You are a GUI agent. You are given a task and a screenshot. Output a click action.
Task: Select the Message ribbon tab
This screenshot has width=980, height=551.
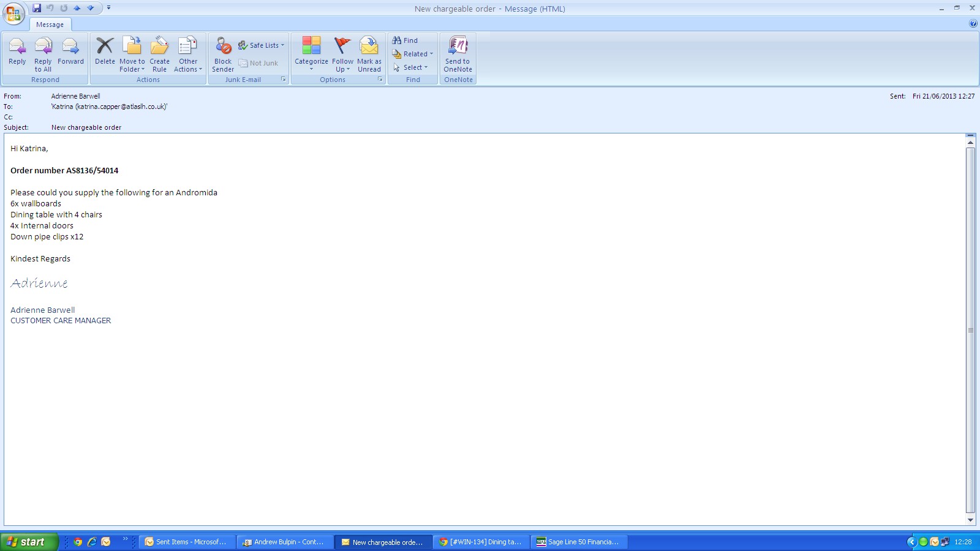[50, 24]
